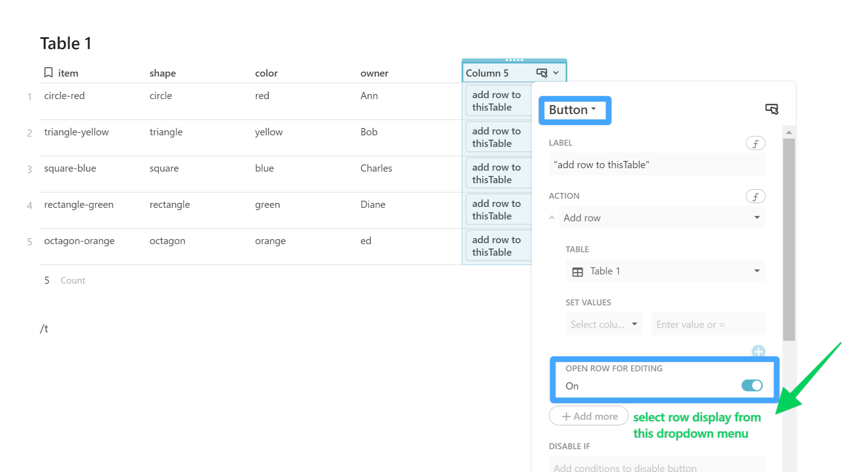868x472 pixels.
Task: Click plus icon to add set value
Action: tap(758, 351)
